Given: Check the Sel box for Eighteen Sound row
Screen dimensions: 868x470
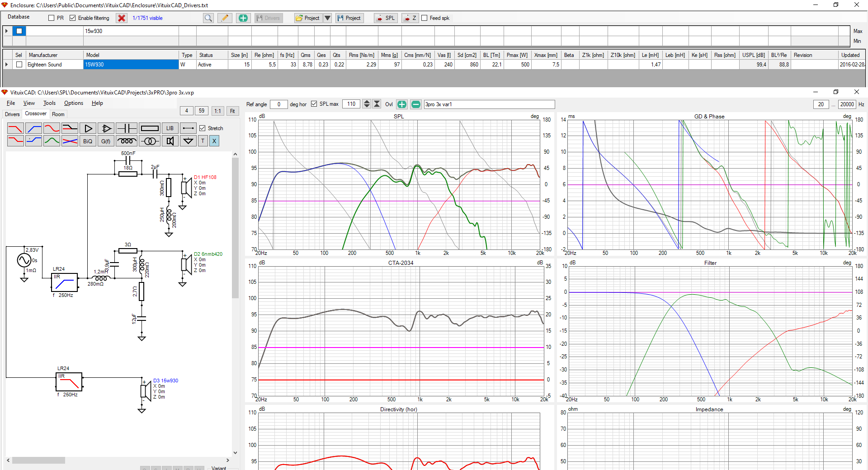Looking at the screenshot, I should [19, 65].
